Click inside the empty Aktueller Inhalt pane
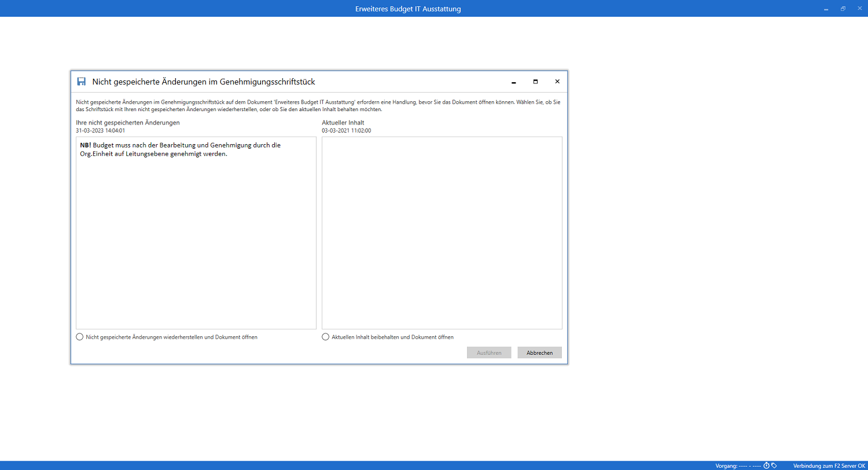Screen dimensions: 868x470 pos(442,232)
